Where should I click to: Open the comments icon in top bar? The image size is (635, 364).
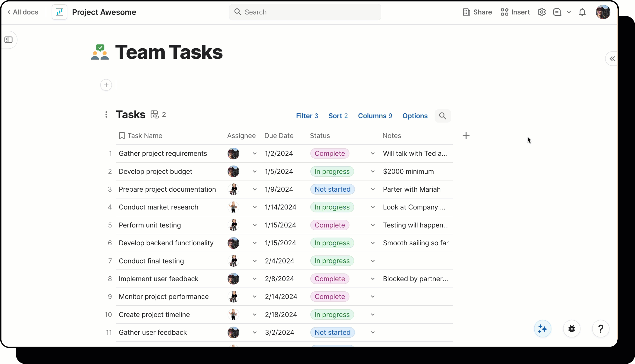pyautogui.click(x=557, y=12)
